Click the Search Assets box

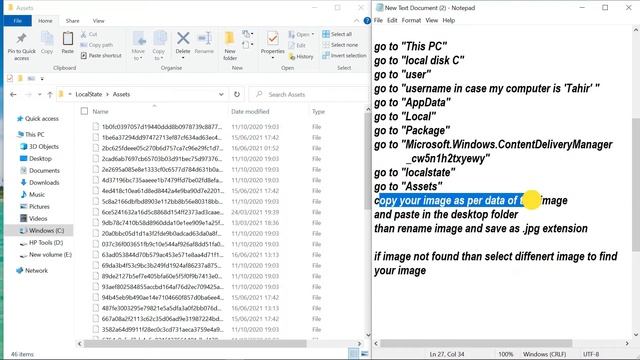[309, 94]
